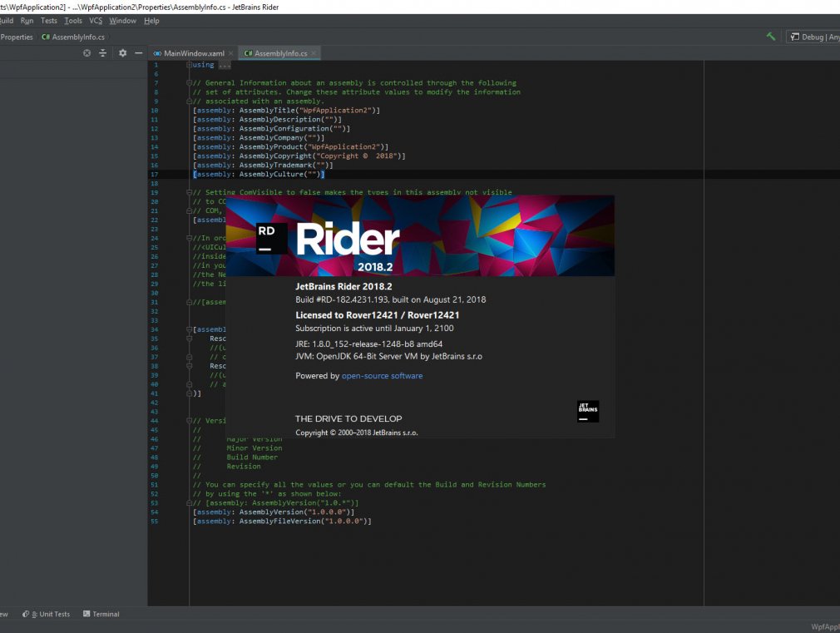This screenshot has width=840, height=633.
Task: Click the Licensed to Rover12421 text
Action: (377, 315)
